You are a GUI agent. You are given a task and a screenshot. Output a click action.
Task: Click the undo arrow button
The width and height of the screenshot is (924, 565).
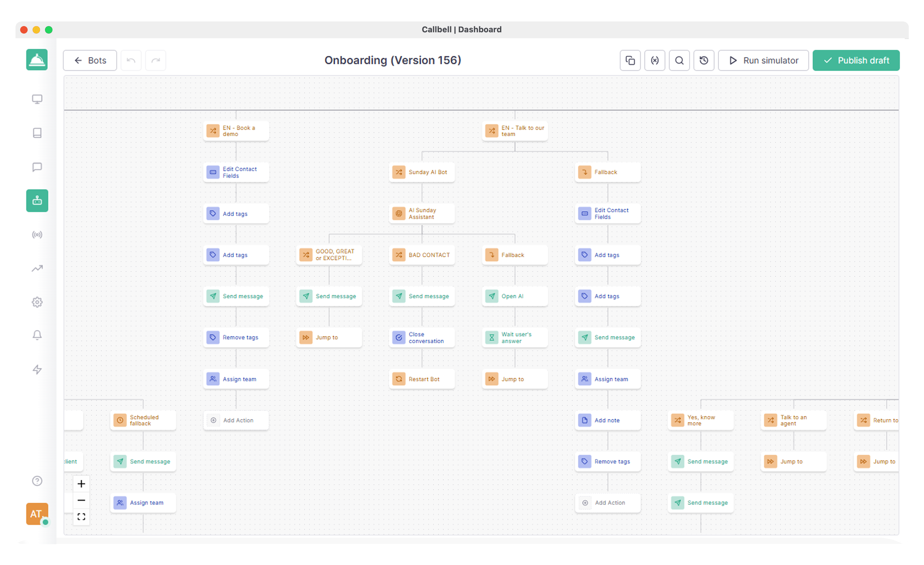(x=131, y=60)
